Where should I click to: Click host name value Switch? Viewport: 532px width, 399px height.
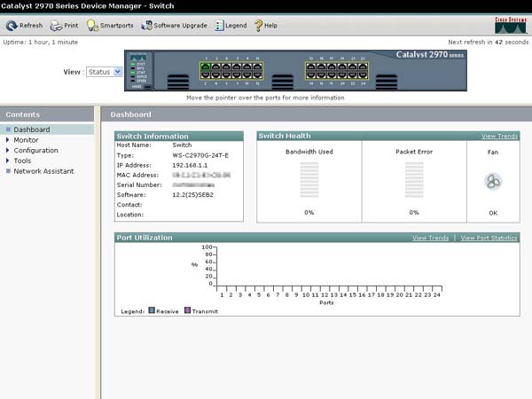(x=182, y=145)
